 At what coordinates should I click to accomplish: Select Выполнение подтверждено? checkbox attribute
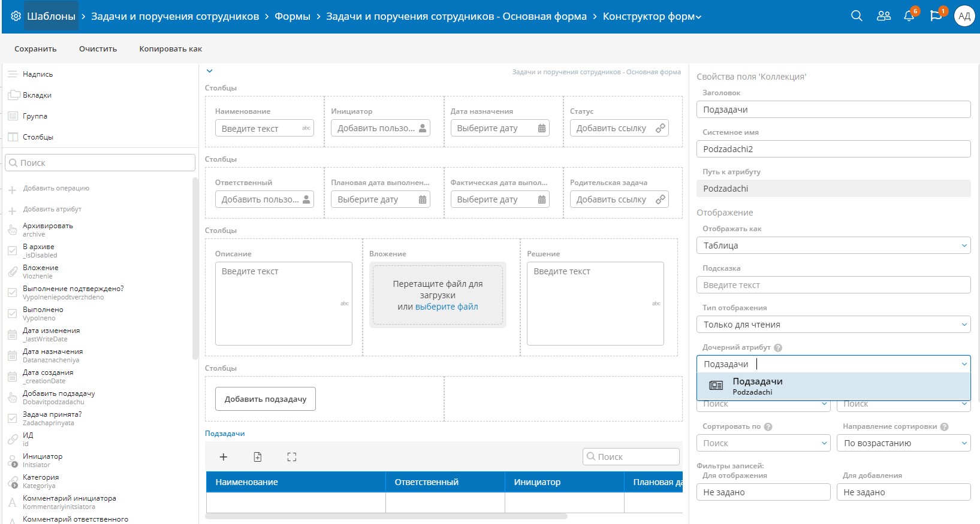(73, 292)
